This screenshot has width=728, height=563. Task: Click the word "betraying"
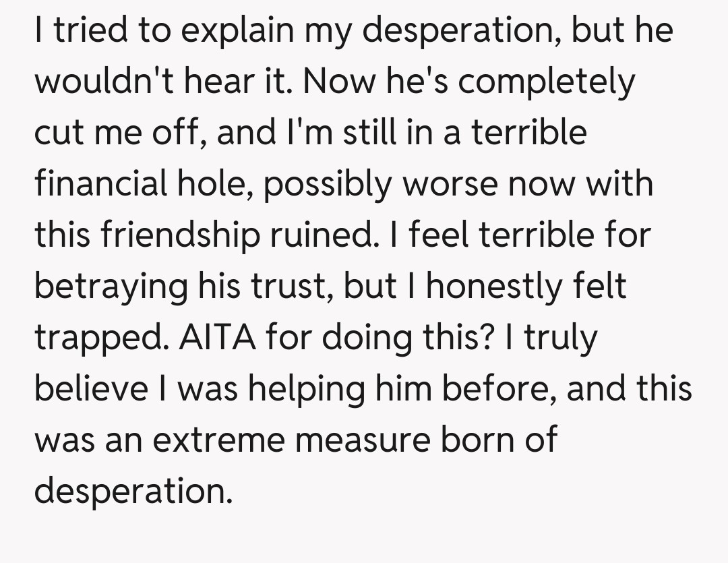[x=109, y=287]
